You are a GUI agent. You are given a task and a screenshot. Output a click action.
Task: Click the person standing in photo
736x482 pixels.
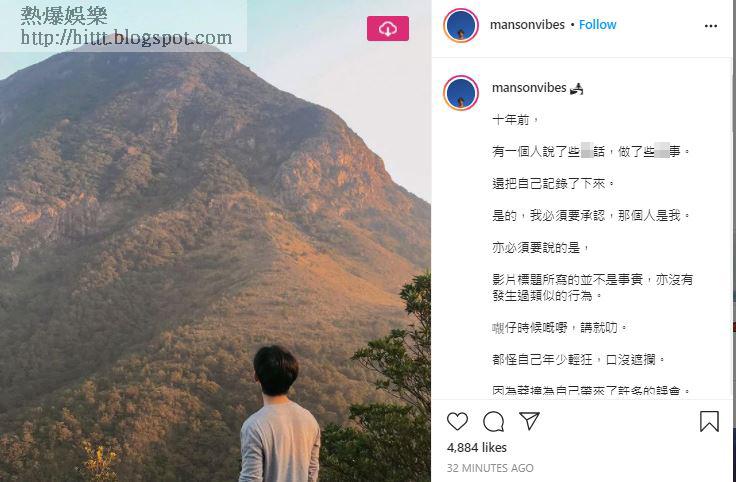280,414
